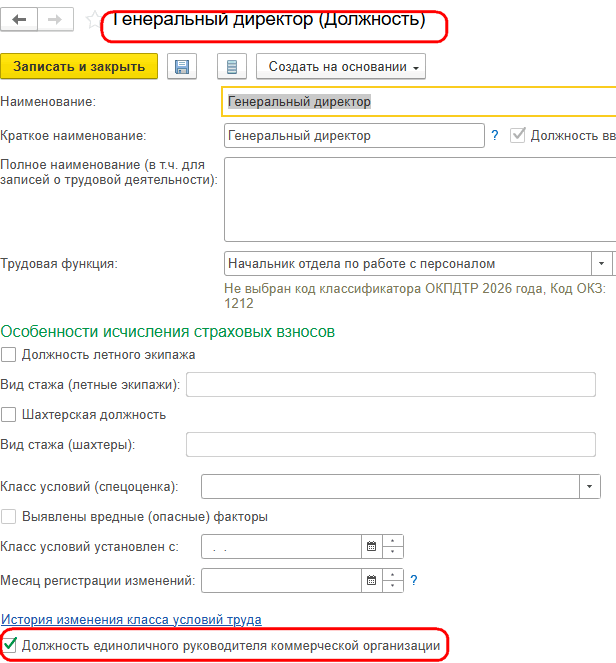The width and height of the screenshot is (616, 663).
Task: Open help next to Месяц регистрации изменений
Action: click(x=414, y=580)
